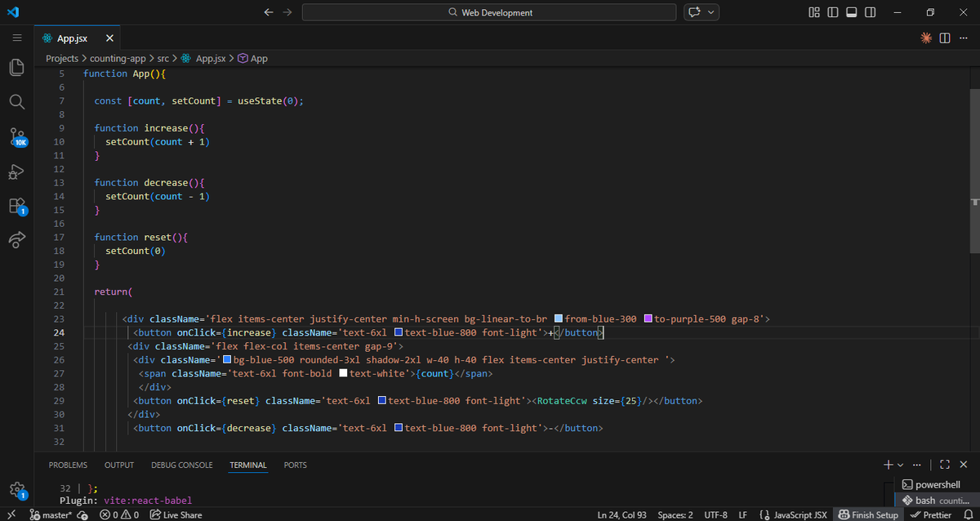Change indentation setting Spaces: 2
The width and height of the screenshot is (980, 521).
pyautogui.click(x=675, y=514)
